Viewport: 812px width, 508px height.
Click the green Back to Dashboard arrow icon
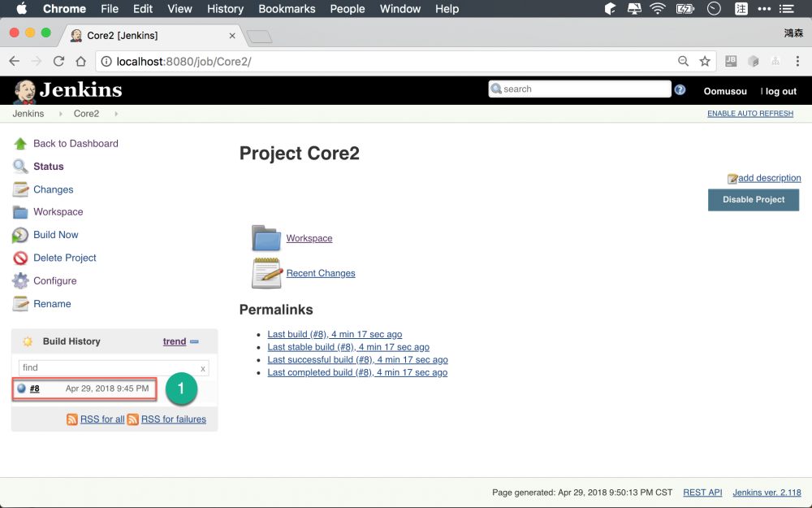tap(19, 143)
